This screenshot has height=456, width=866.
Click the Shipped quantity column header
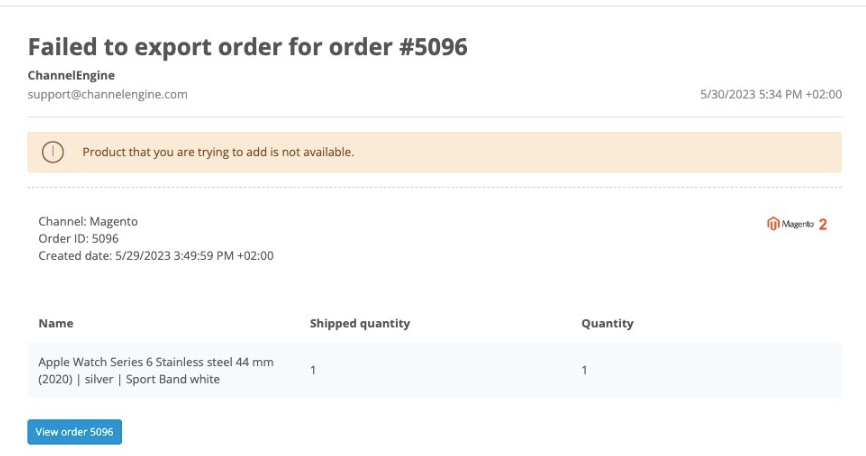coord(360,324)
